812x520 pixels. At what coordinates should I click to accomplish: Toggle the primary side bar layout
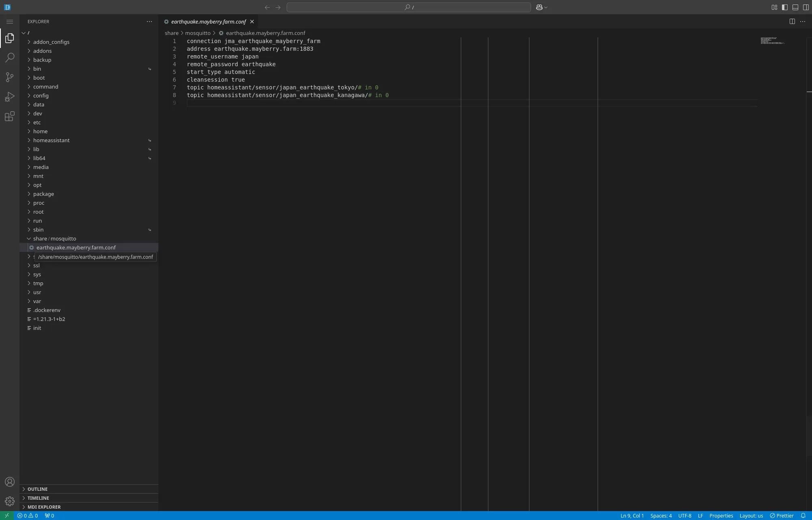pyautogui.click(x=784, y=7)
